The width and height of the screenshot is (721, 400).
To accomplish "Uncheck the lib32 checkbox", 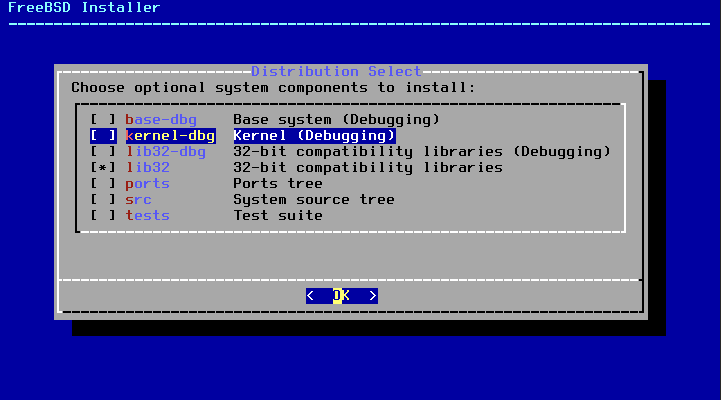I will (103, 168).
